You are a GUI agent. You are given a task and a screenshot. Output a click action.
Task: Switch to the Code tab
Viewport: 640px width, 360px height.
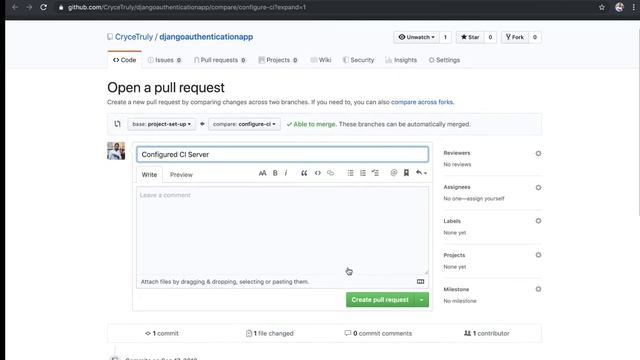[124, 60]
